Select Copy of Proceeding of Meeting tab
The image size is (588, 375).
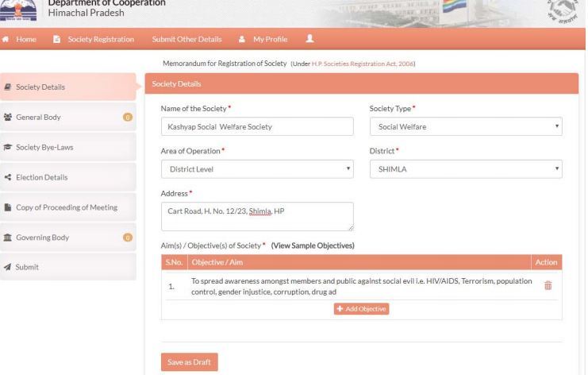(68, 207)
